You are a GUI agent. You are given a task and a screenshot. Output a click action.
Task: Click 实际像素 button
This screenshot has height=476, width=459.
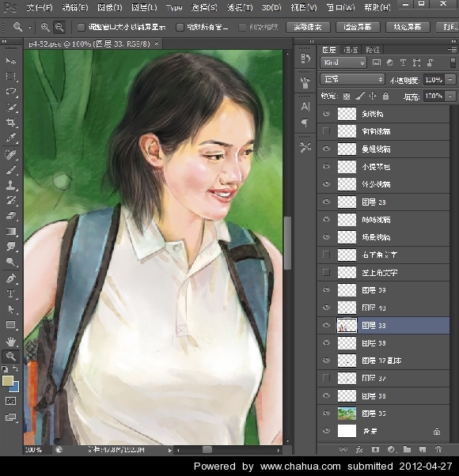(308, 28)
